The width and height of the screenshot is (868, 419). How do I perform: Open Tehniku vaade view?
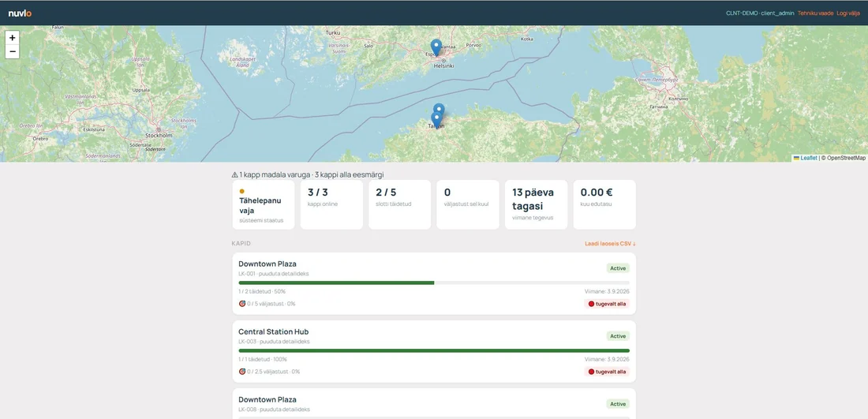[x=815, y=13]
